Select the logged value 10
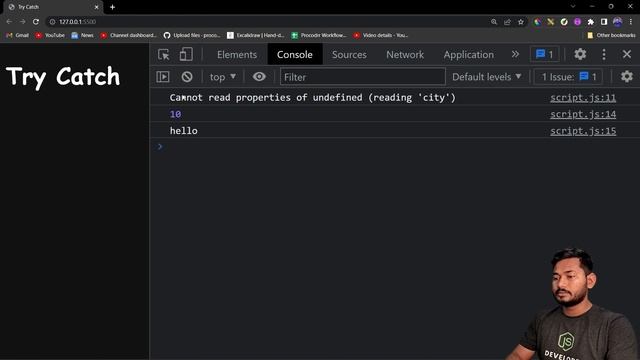 [x=176, y=114]
